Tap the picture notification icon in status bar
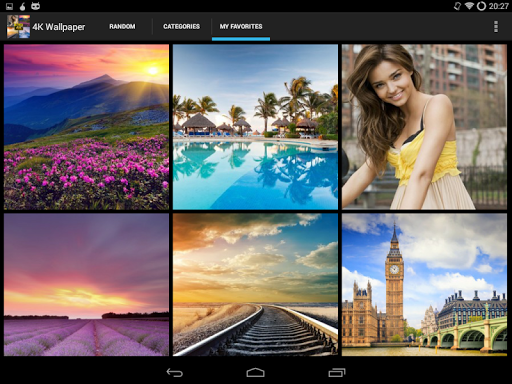The height and width of the screenshot is (384, 512). pyautogui.click(x=9, y=6)
